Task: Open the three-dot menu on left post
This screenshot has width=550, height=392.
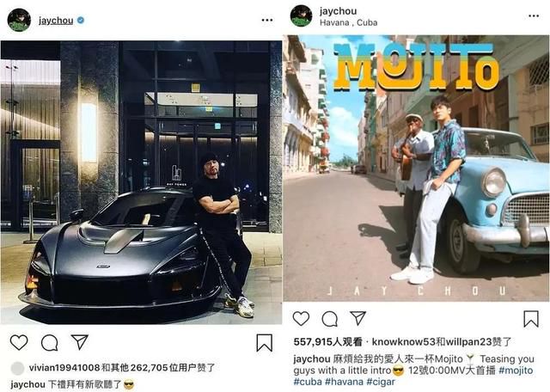Action: coord(267,21)
